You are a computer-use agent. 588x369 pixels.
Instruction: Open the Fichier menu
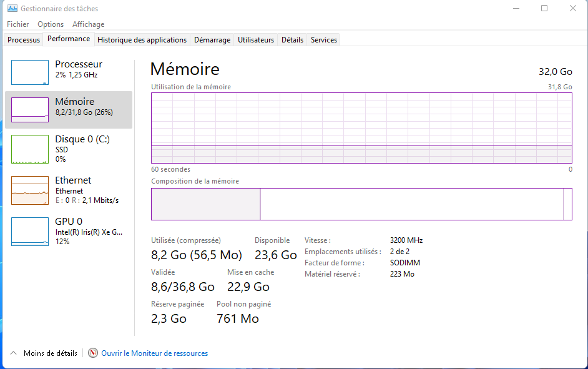pos(18,24)
